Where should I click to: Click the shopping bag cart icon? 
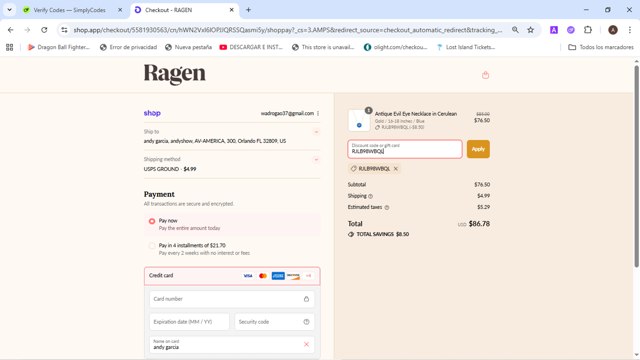tap(485, 75)
